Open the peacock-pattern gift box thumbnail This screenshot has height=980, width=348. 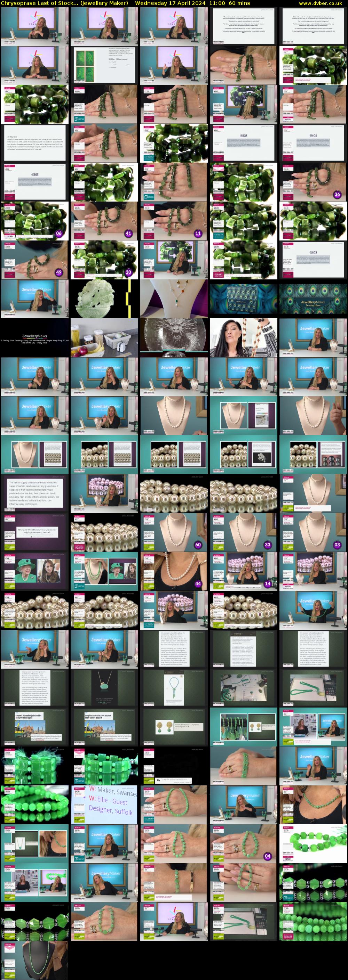(x=243, y=299)
